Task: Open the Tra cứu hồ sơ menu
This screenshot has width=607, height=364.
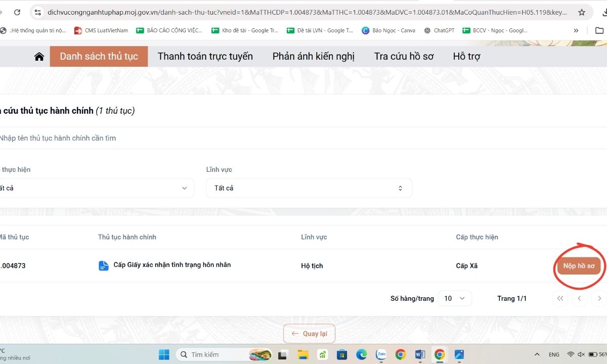Action: coord(404,56)
